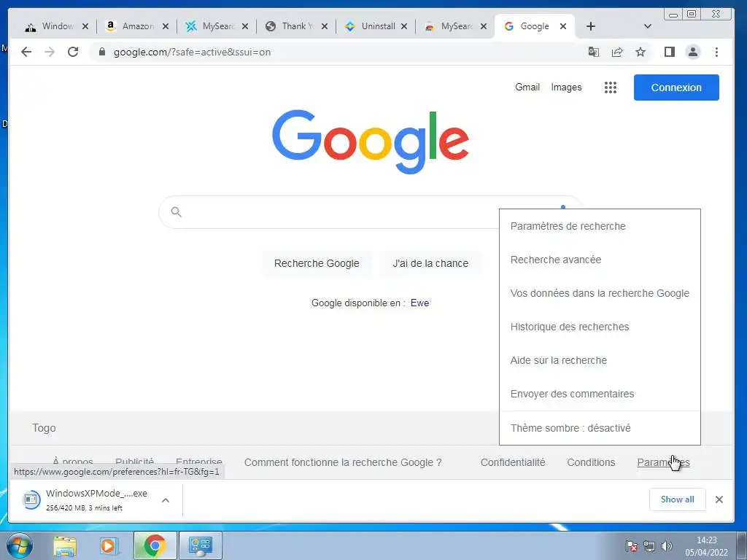This screenshot has height=560, width=747.
Task: Open the Windows Start menu
Action: point(19,545)
